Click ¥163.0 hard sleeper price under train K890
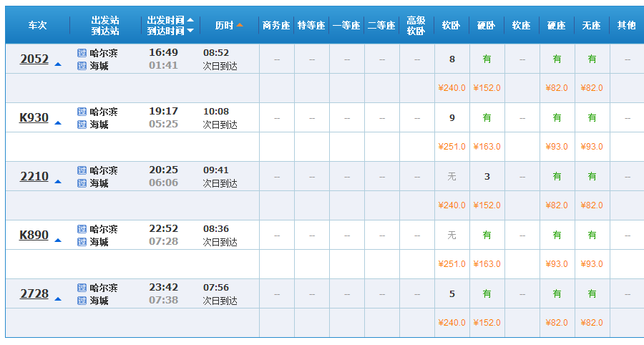Image resolution: width=644 pixels, height=345 pixels. pyautogui.click(x=487, y=264)
